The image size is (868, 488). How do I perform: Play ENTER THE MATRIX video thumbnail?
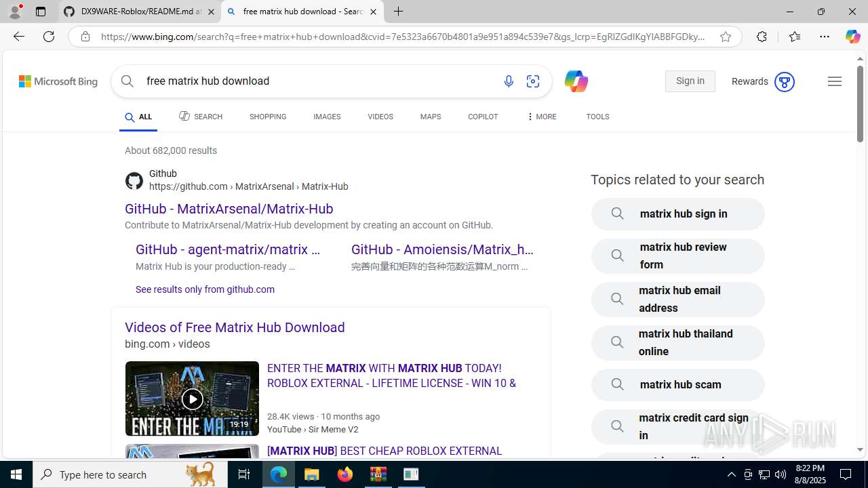click(x=192, y=399)
